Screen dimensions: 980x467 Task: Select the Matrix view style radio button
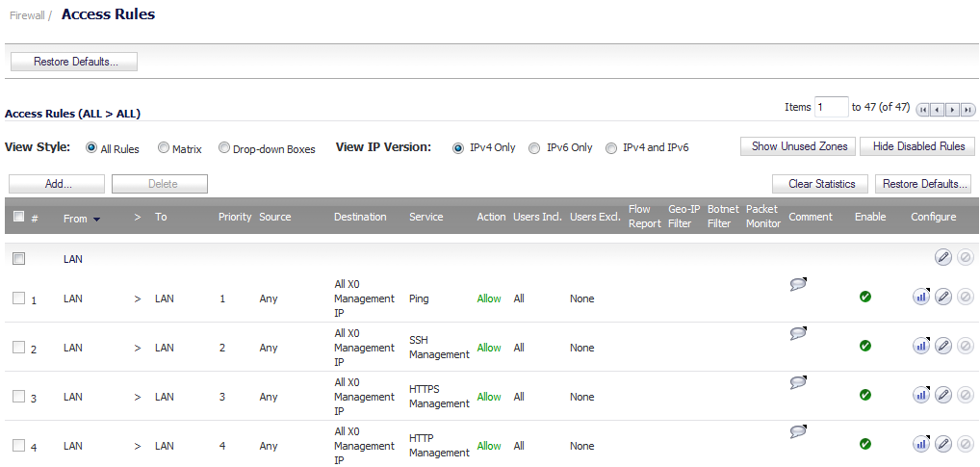coord(163,148)
